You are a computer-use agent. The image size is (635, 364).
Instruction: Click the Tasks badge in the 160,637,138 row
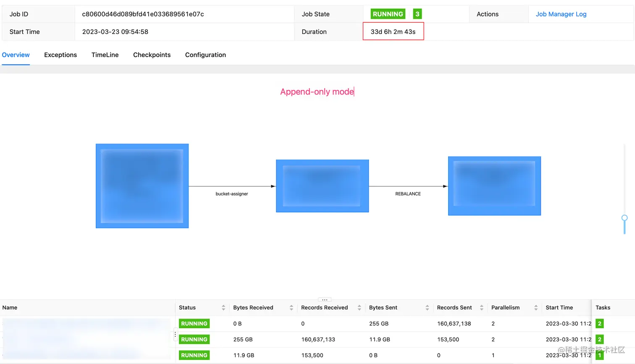point(600,324)
